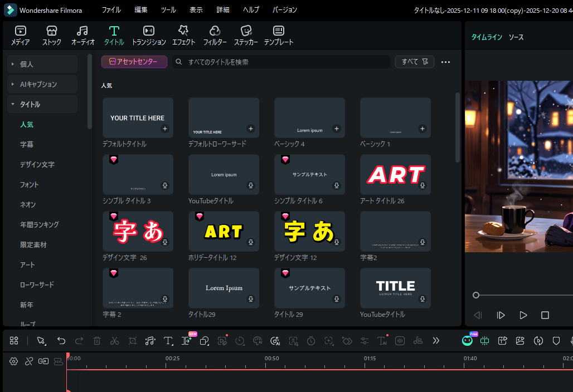This screenshot has height=392, width=573.
Task: Click the undo arrow in timeline toolbar
Action: pos(61,341)
